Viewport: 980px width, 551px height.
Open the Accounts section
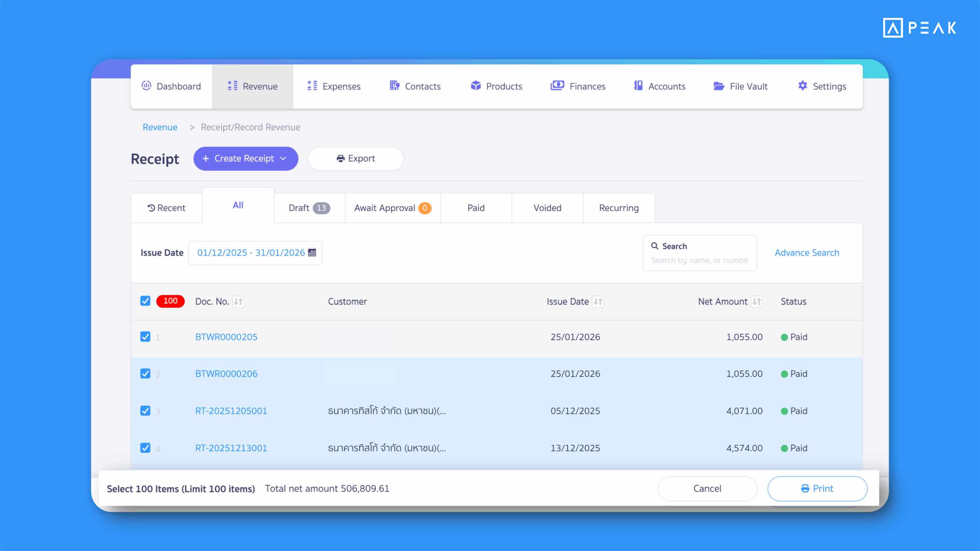[x=659, y=86]
